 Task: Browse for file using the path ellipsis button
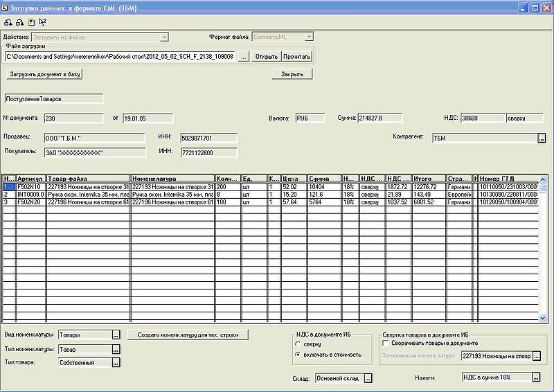(244, 56)
